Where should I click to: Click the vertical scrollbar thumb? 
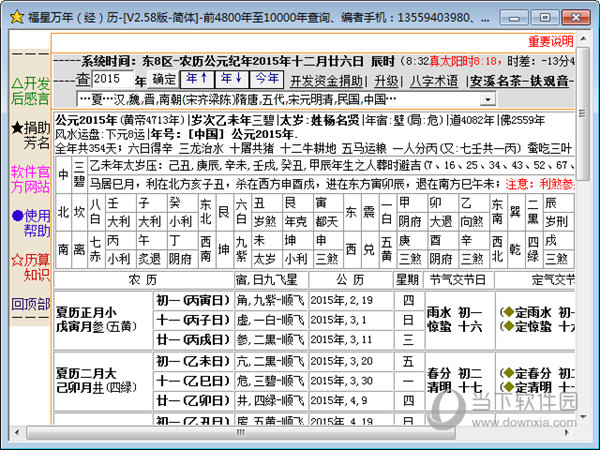583,113
